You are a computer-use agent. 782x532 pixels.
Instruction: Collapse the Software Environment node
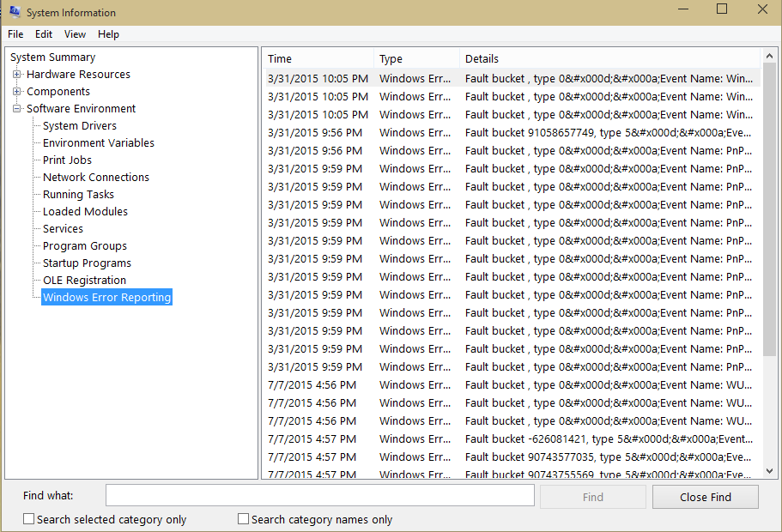[16, 108]
